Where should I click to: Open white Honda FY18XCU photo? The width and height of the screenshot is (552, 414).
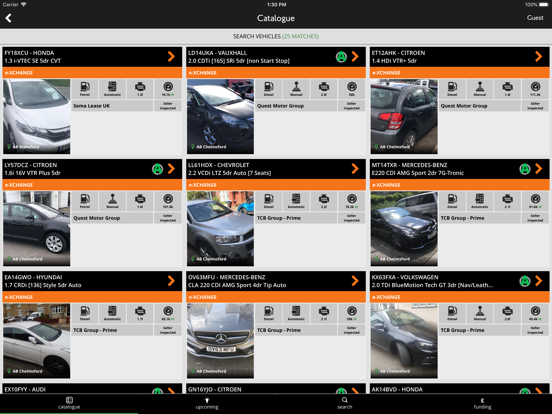pyautogui.click(x=37, y=117)
